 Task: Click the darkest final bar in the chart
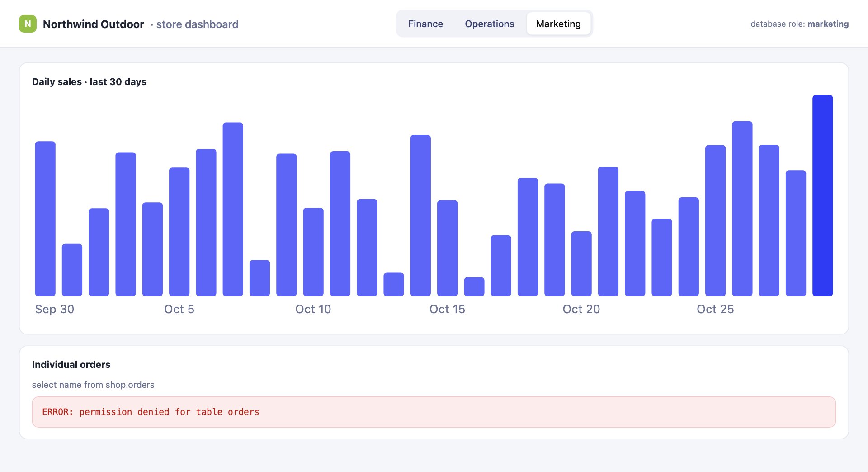822,195
